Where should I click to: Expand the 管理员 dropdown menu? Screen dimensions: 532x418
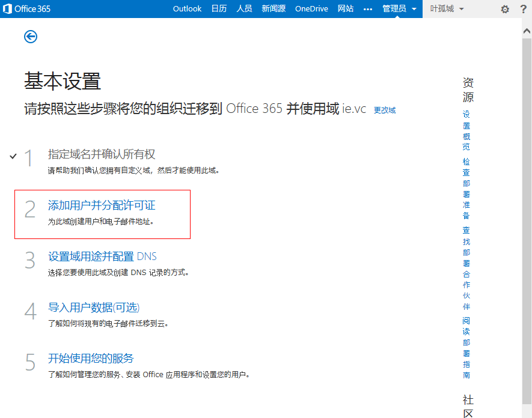coord(399,9)
